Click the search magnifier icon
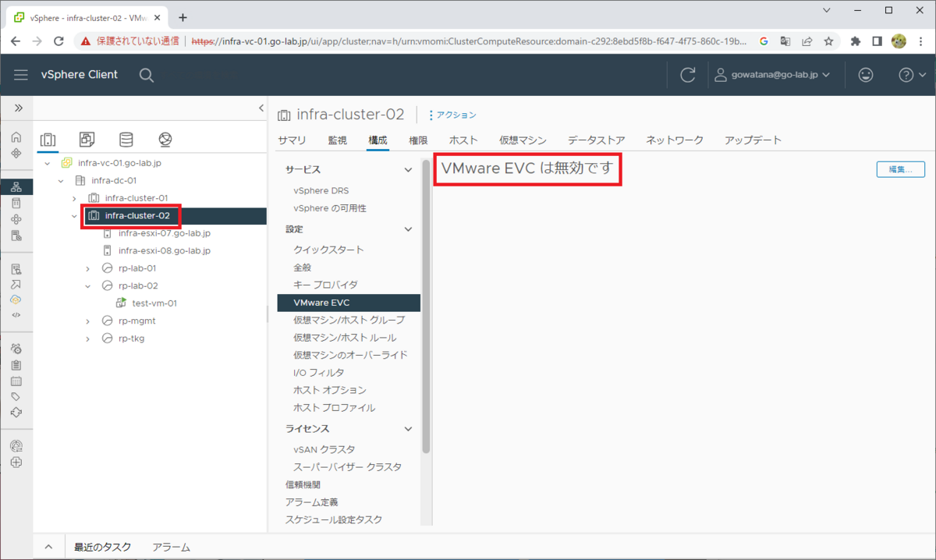The image size is (936, 560). 146,75
